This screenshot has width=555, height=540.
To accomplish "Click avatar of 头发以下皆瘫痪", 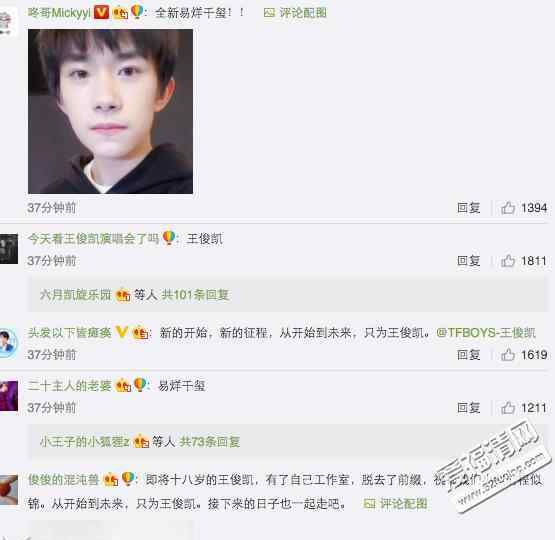I will [8, 343].
